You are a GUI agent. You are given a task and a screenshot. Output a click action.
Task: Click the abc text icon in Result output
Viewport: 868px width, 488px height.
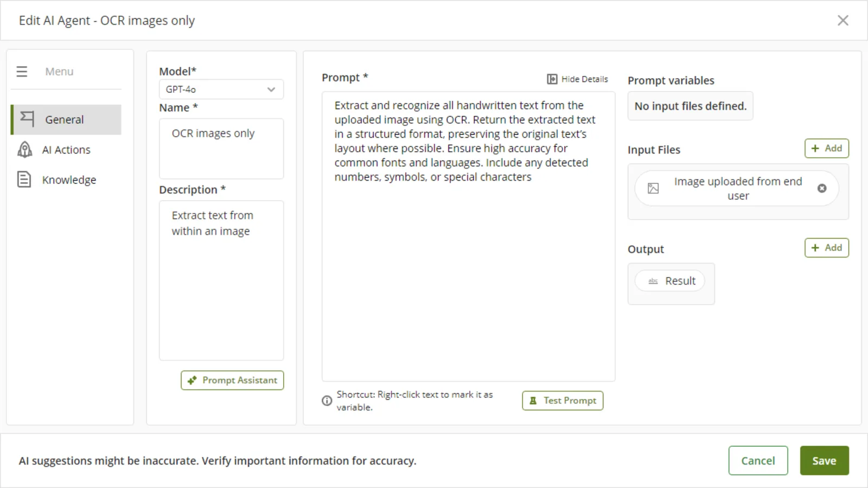653,281
